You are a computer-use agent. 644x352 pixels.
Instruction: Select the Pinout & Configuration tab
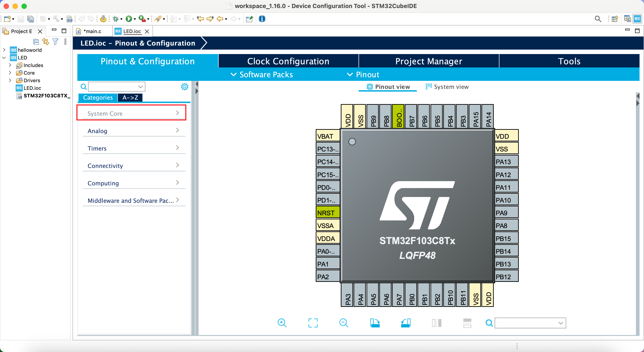pos(148,61)
